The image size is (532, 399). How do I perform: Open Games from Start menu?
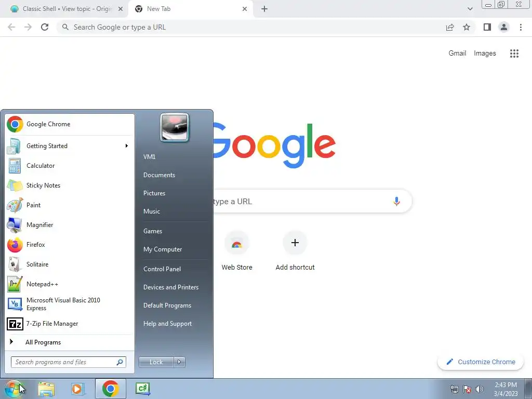click(176, 231)
